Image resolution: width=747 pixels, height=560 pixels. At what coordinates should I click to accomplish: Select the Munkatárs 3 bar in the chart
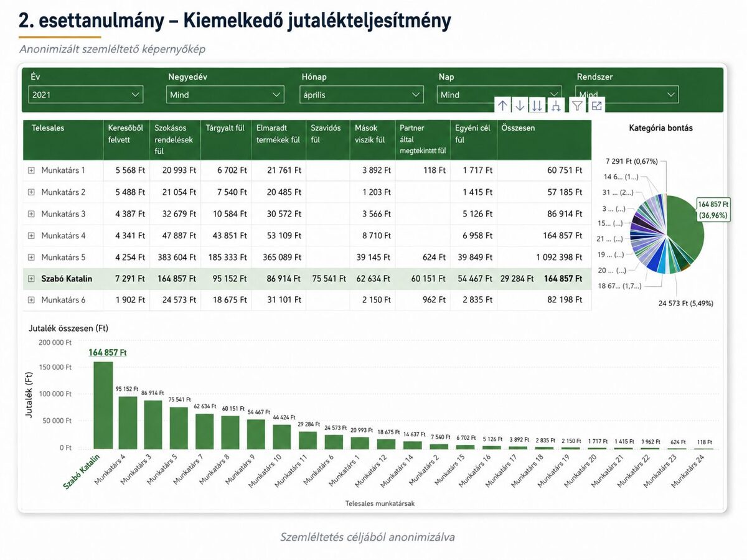point(153,424)
